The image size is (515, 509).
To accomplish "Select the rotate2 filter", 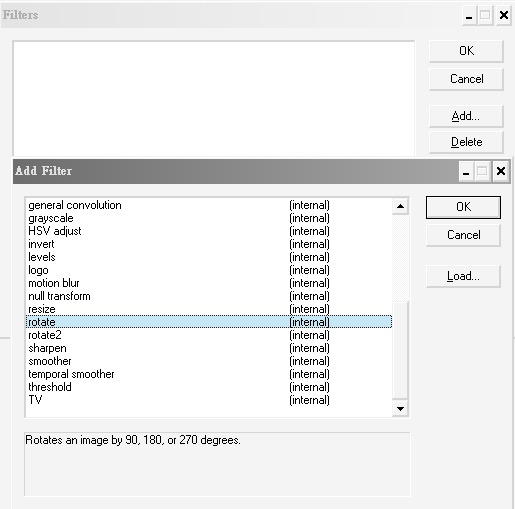I will click(209, 335).
